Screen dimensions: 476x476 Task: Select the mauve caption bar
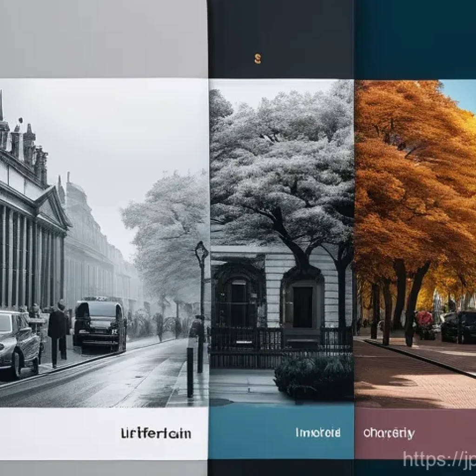tap(415, 434)
